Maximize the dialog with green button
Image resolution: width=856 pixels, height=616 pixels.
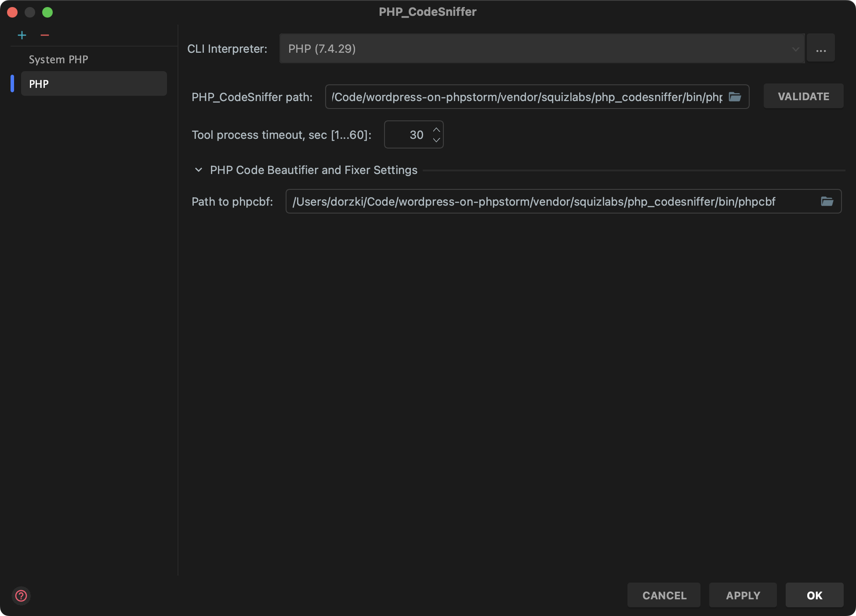point(47,12)
